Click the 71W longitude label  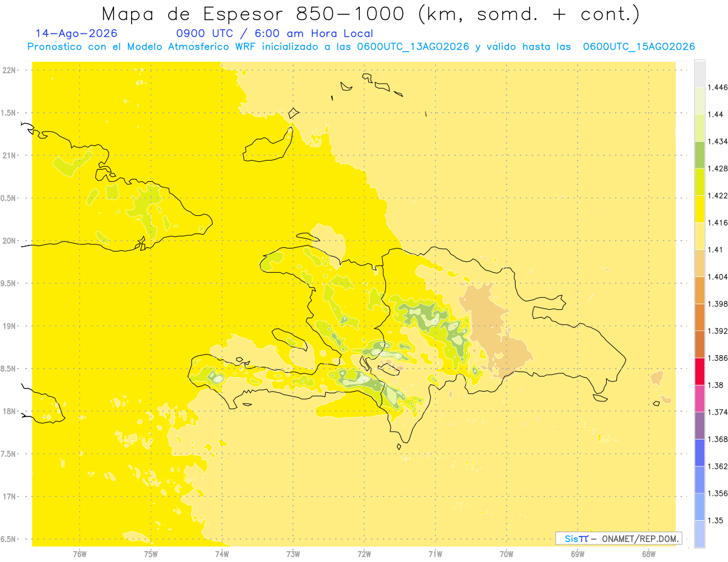(435, 554)
